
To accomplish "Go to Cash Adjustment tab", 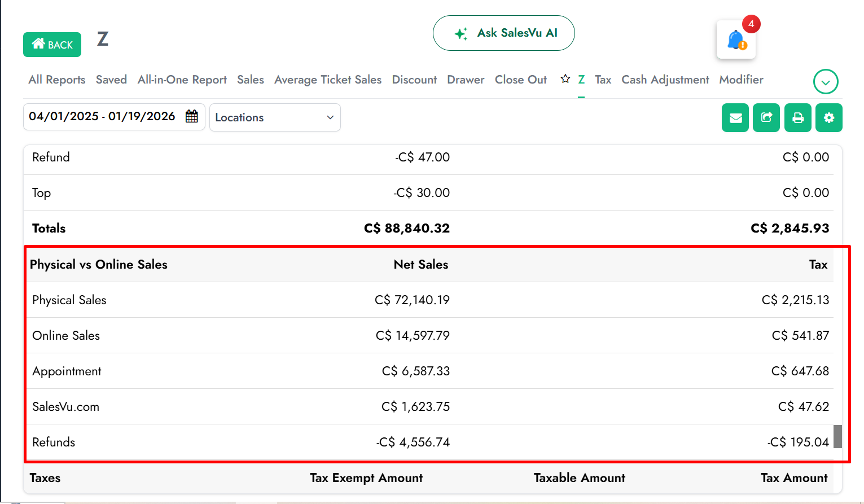I will (x=665, y=80).
